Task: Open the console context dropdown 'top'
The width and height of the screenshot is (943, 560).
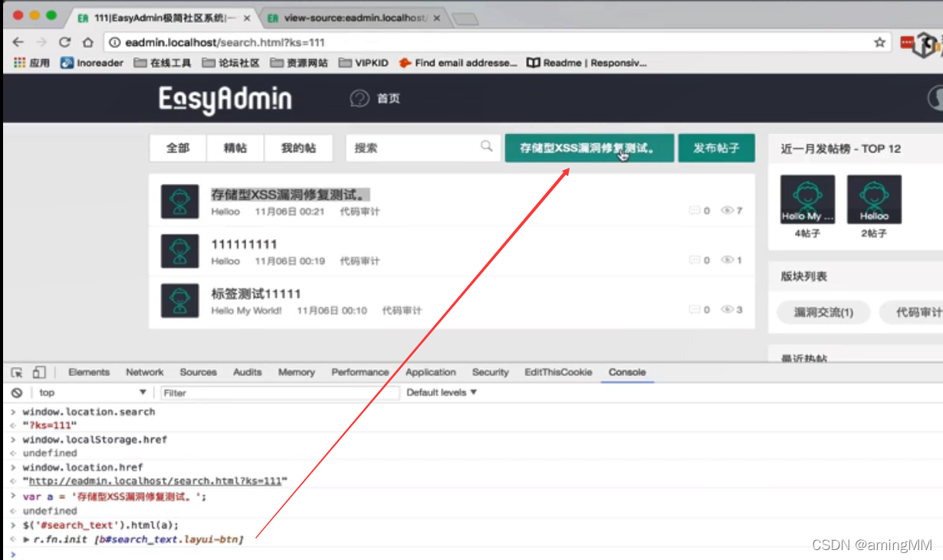Action: pyautogui.click(x=92, y=392)
